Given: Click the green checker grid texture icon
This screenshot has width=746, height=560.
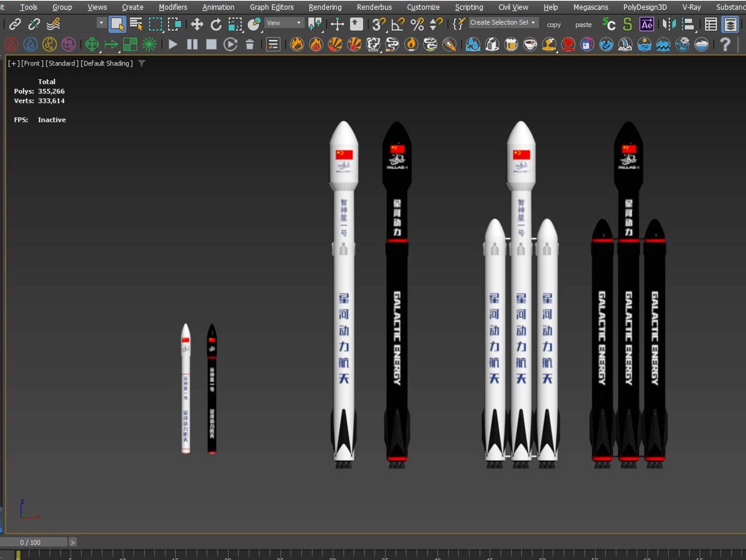Looking at the screenshot, I should [x=130, y=45].
